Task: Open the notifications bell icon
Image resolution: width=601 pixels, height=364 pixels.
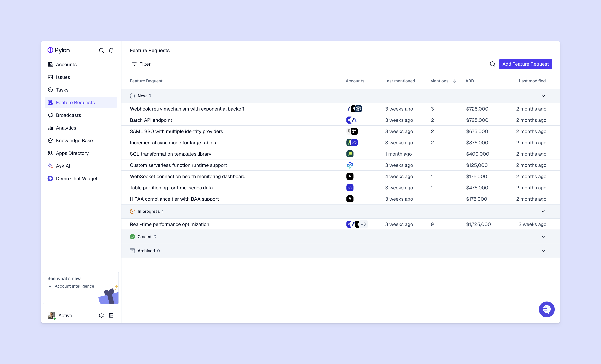Action: coord(111,51)
